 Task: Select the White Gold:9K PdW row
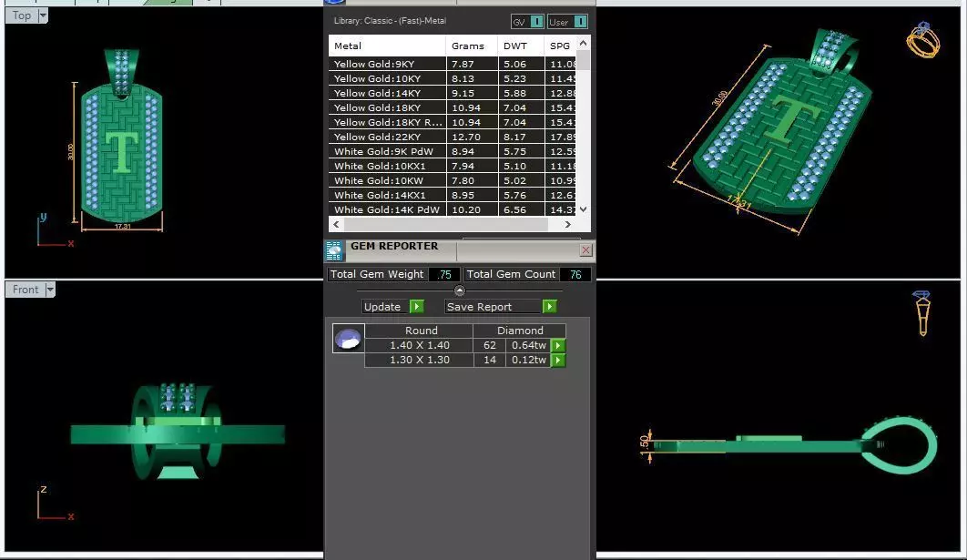pos(453,152)
